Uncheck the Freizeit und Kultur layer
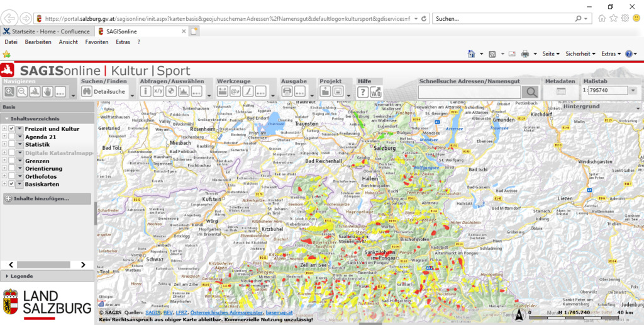The image size is (644, 325). 11,128
